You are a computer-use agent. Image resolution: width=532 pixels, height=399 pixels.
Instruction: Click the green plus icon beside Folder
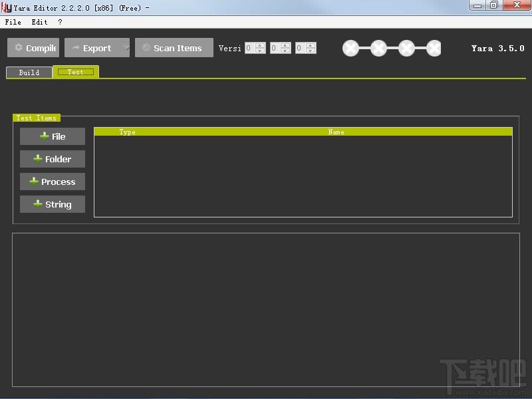[x=38, y=158]
